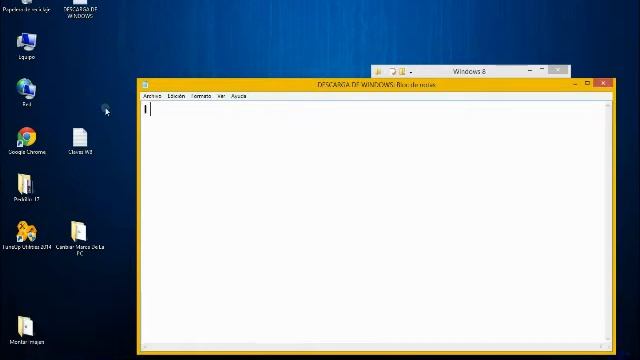Select the folder icon above TuneUp shortcut
The image size is (640, 360).
point(27,188)
